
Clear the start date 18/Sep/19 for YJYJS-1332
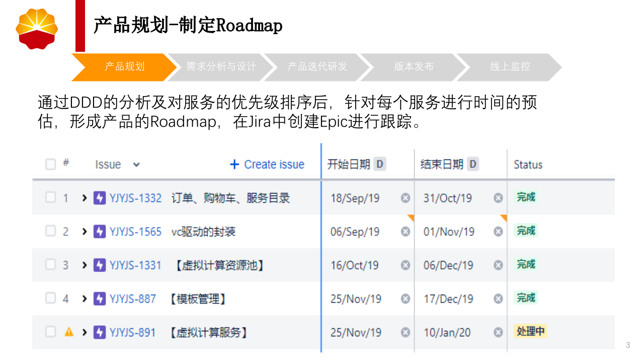[x=405, y=198]
